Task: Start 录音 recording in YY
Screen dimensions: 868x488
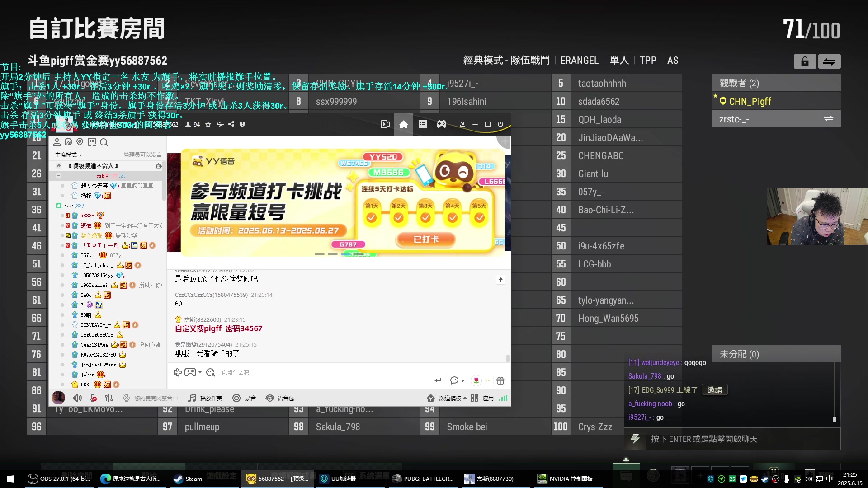Action: click(244, 398)
